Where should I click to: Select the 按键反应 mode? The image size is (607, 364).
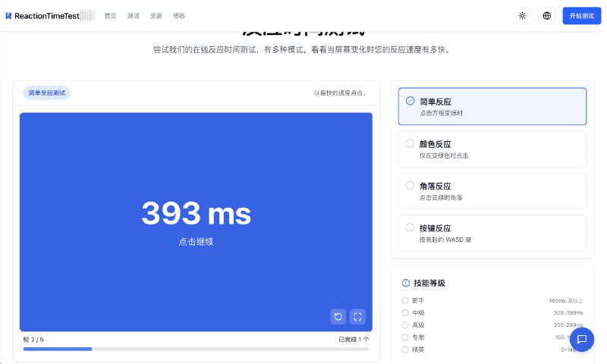492,233
